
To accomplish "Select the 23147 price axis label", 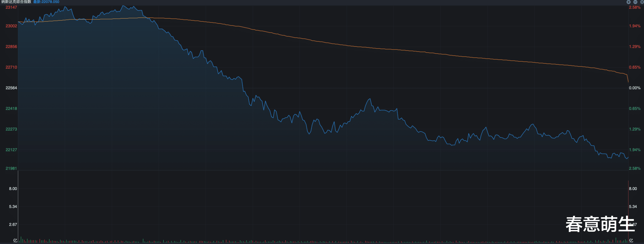I will coord(11,7).
